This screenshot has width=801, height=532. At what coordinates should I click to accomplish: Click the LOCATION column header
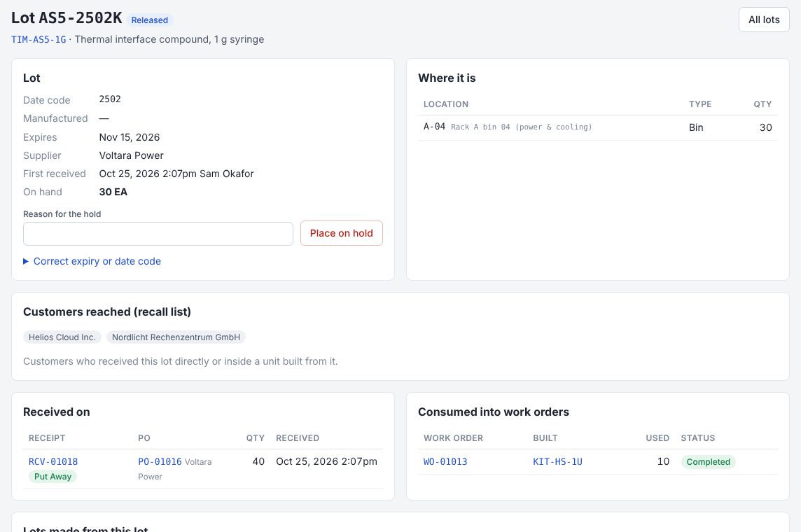pos(446,104)
